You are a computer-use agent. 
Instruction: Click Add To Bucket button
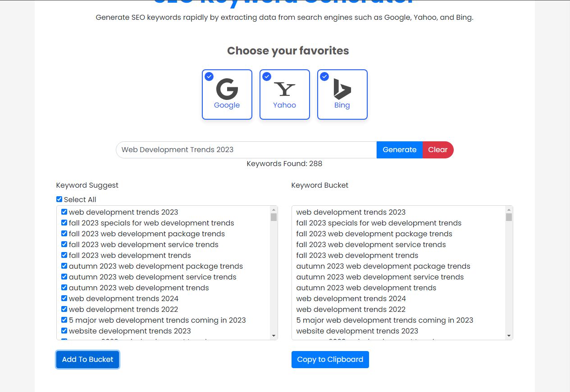pos(88,360)
